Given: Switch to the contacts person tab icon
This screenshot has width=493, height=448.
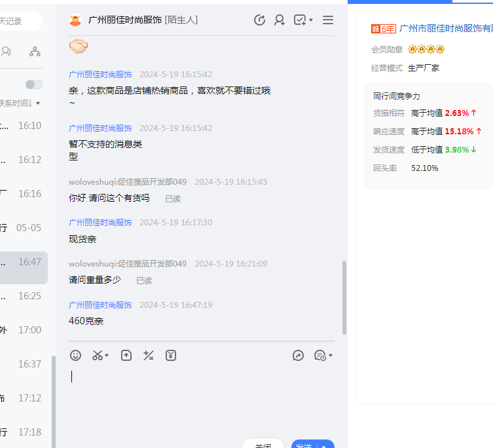Looking at the screenshot, I should click(x=7, y=51).
